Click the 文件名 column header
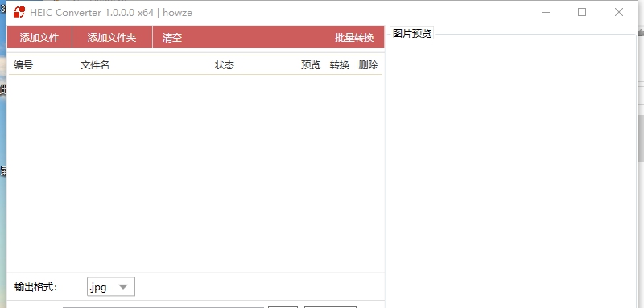The image size is (644, 308). click(x=94, y=65)
